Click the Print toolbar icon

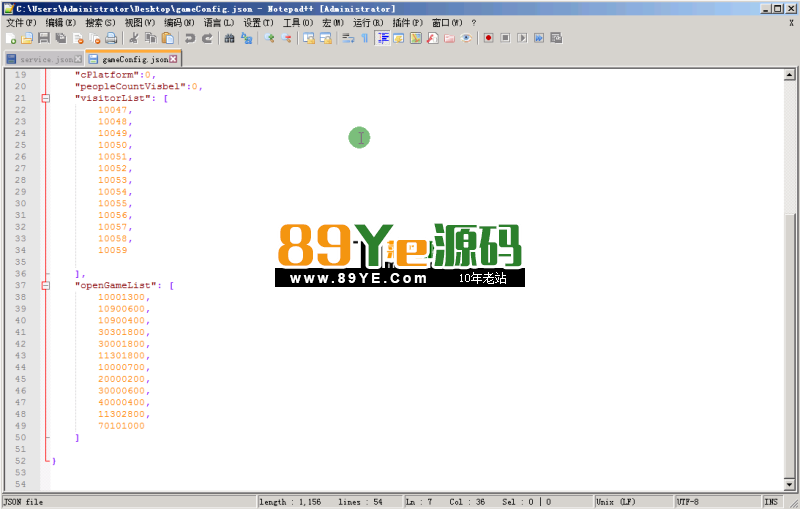tap(111, 38)
